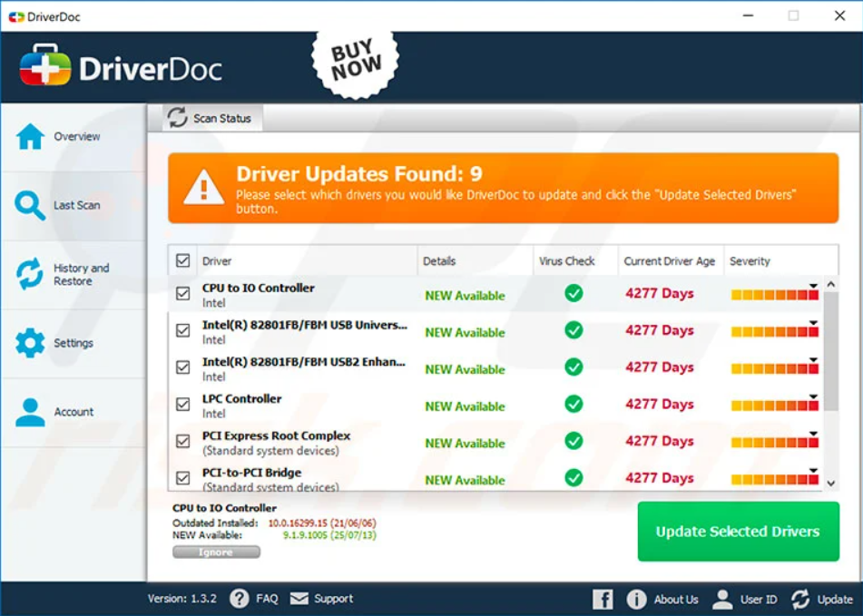
Task: Select the Settings sidebar label
Action: [74, 343]
